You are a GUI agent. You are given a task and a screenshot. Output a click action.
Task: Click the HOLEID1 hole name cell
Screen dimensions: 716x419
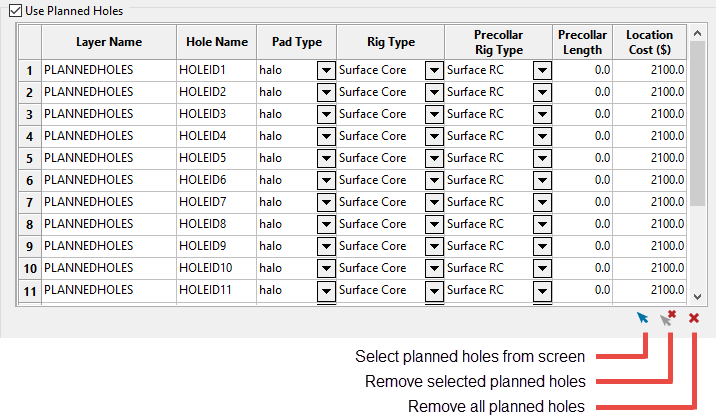point(216,70)
